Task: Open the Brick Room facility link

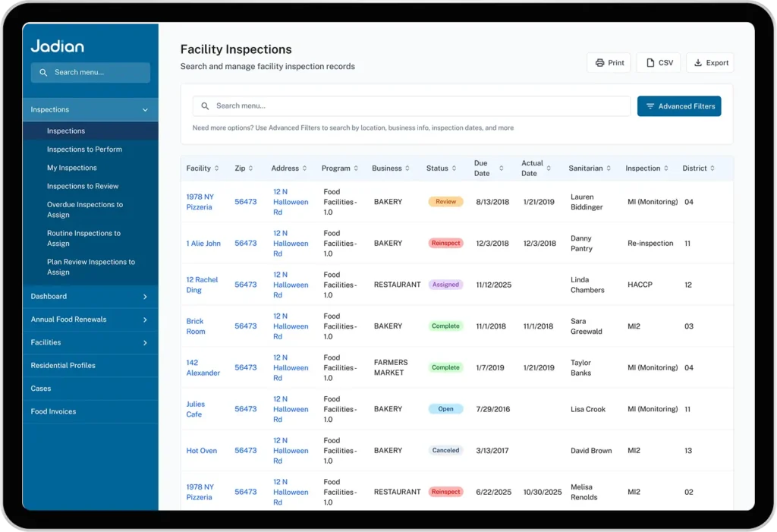Action: 196,326
